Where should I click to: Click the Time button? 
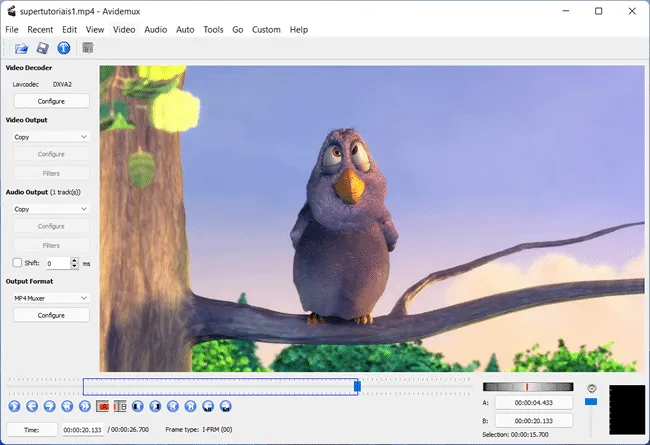[32, 430]
